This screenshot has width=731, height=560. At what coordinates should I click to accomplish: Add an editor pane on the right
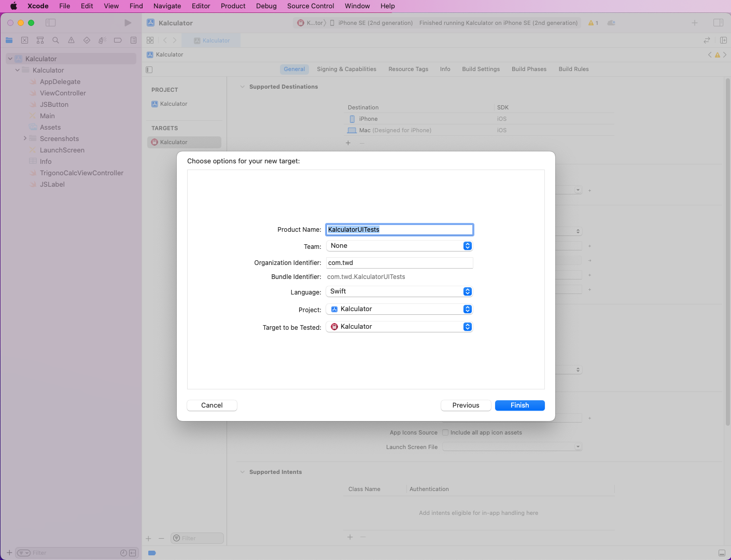[723, 40]
